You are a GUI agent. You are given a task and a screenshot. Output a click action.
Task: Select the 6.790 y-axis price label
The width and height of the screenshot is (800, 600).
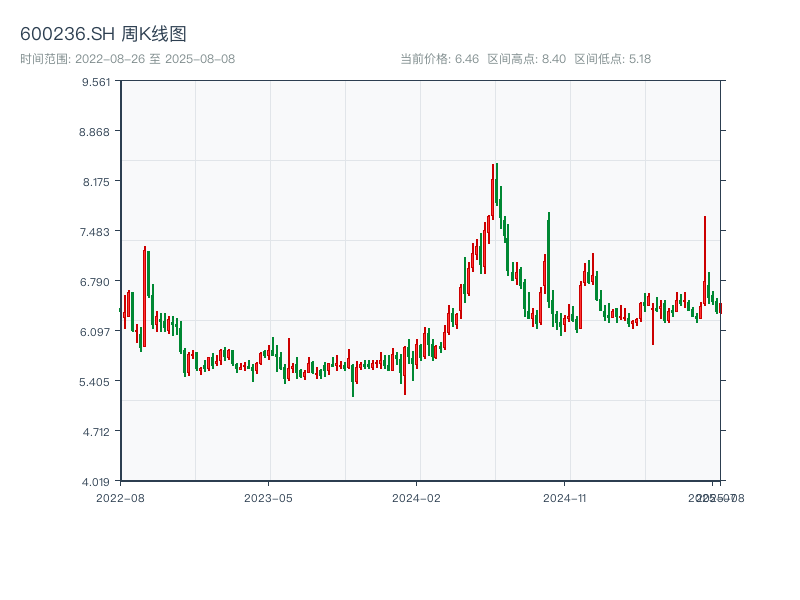pos(96,282)
